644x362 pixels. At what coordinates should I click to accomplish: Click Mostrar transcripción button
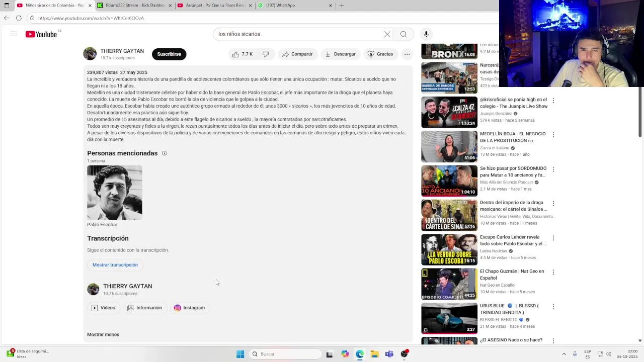(x=115, y=265)
